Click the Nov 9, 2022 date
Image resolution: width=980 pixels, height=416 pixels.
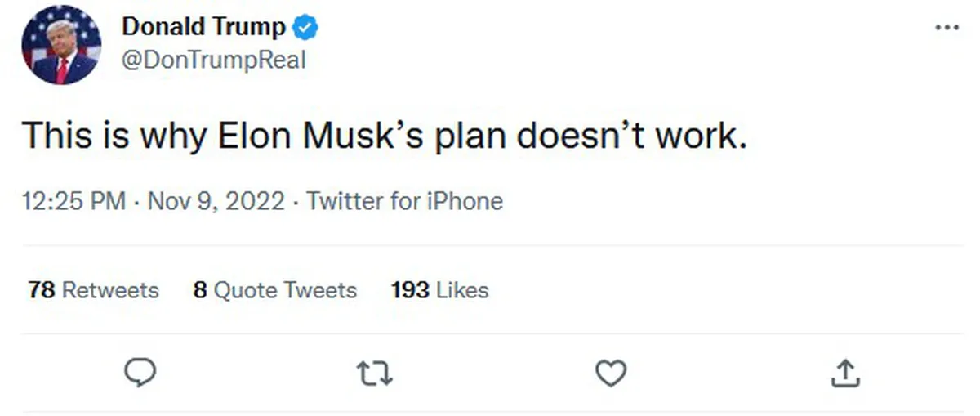[216, 201]
